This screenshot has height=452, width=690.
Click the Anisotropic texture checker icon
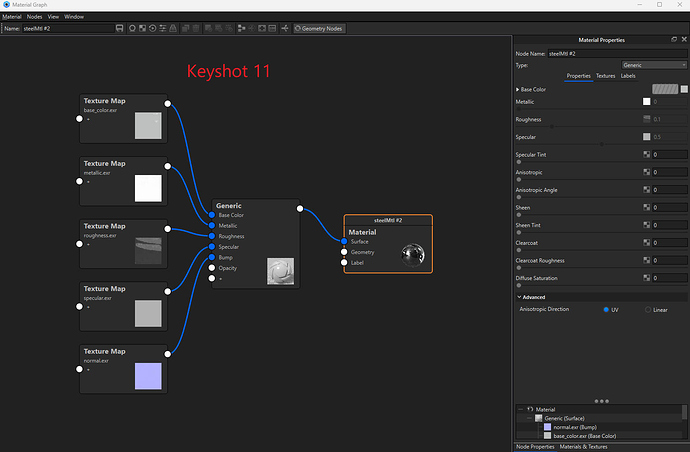pos(646,172)
